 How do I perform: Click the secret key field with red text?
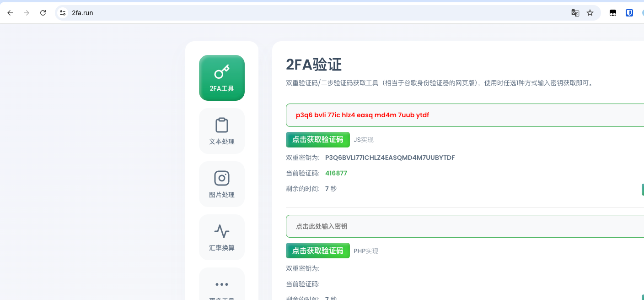click(x=465, y=115)
